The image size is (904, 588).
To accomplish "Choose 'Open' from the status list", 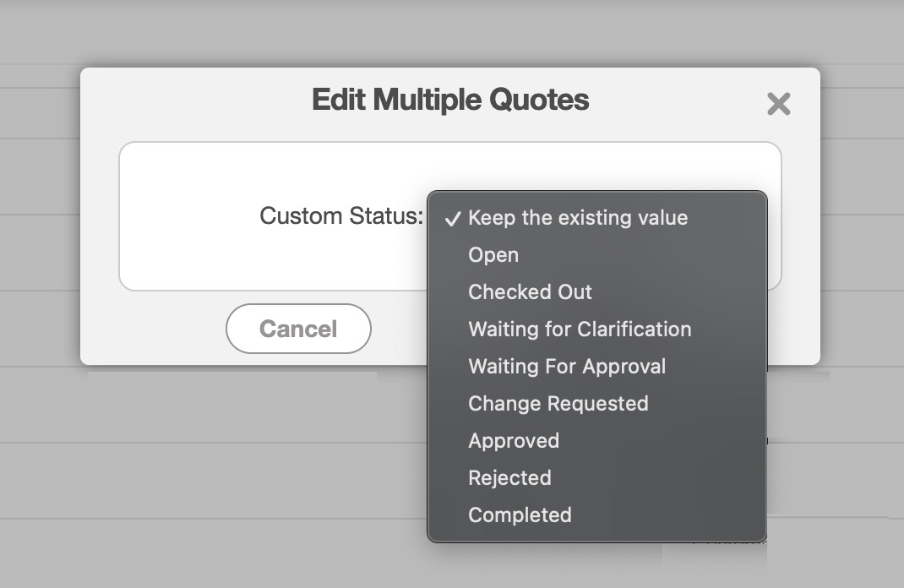I will (x=493, y=255).
